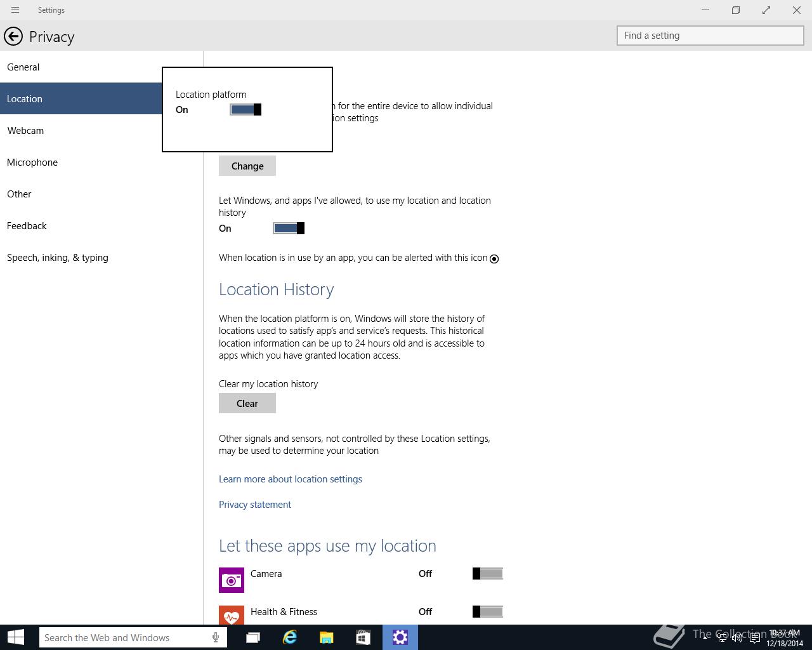The image size is (812, 650).
Task: Open the network tray icon
Action: coord(722,637)
